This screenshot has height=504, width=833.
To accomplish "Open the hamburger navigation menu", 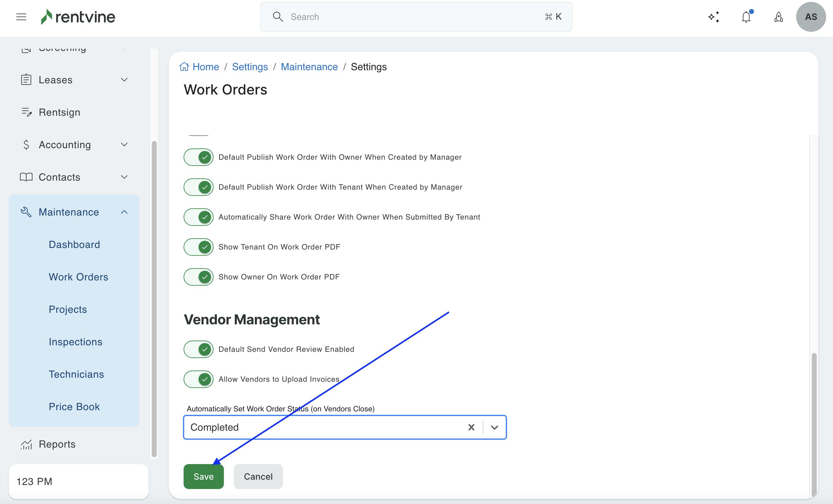I will pyautogui.click(x=21, y=17).
